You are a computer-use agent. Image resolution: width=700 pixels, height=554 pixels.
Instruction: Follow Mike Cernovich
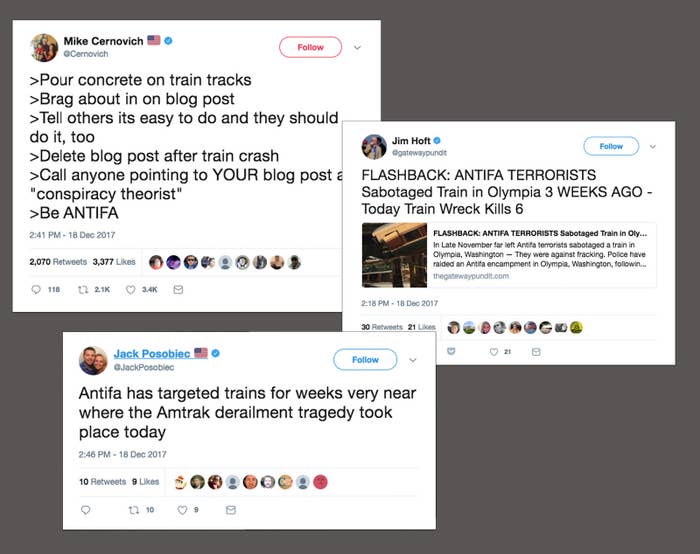(310, 47)
